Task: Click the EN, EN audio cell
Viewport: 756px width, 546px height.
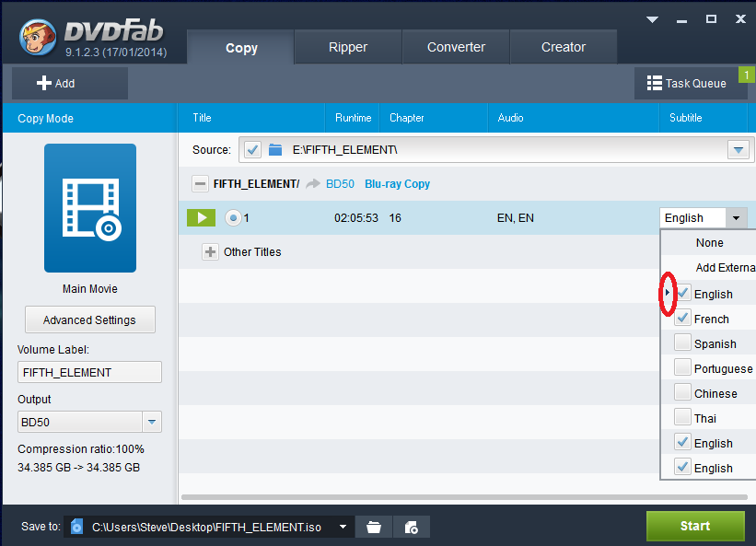Action: point(516,218)
